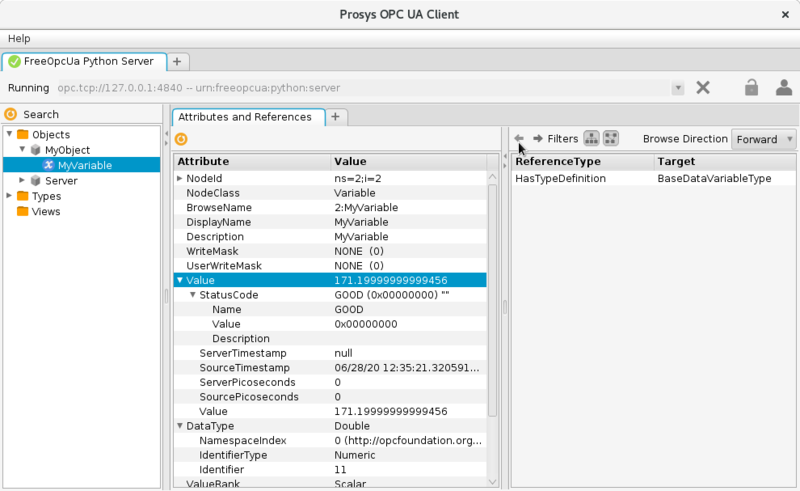
Task: Click the disconnect X icon
Action: tap(703, 88)
